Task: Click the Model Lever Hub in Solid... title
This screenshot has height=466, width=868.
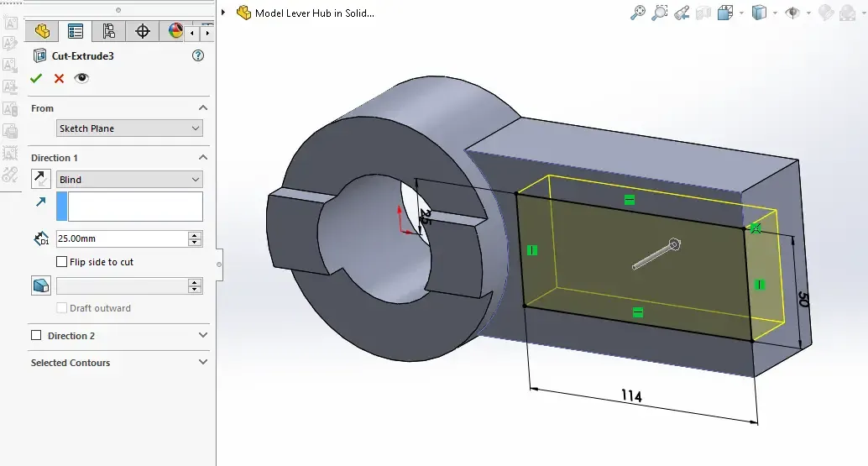Action: [315, 13]
